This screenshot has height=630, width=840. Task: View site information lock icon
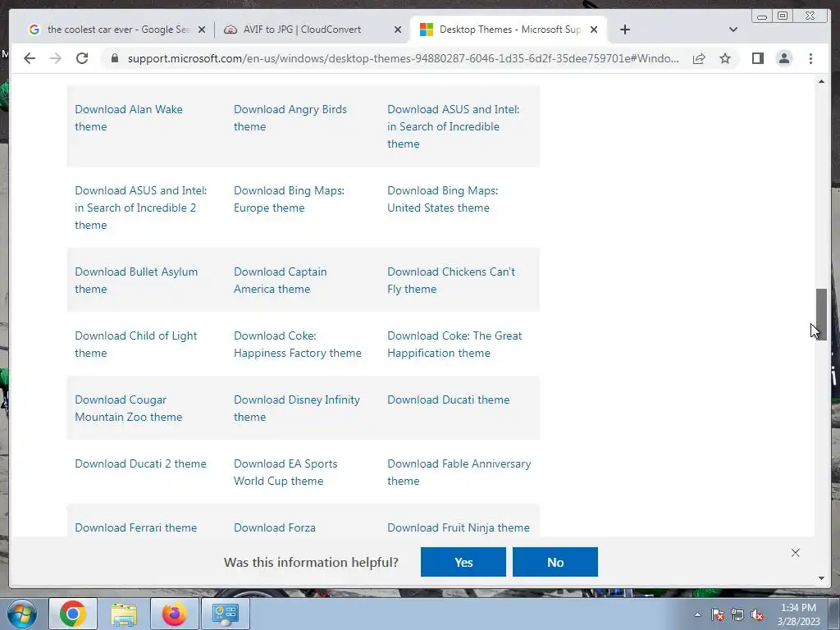114,58
